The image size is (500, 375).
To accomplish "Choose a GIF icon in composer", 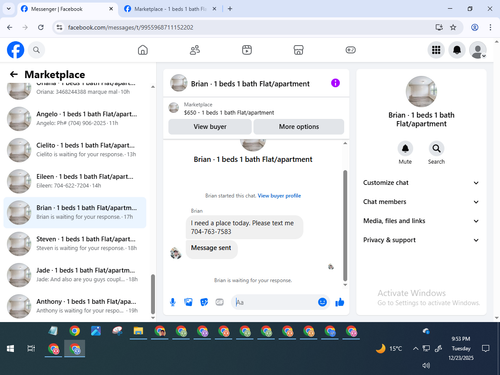I will pos(219,302).
